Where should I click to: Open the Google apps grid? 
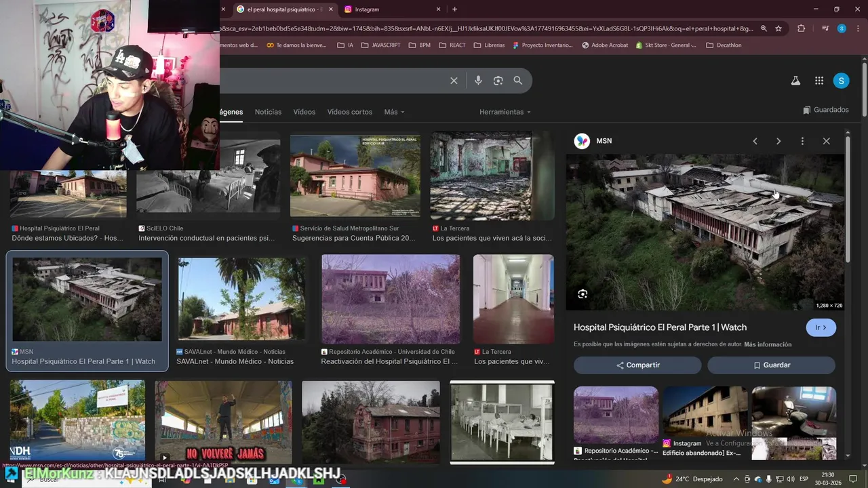tap(819, 81)
